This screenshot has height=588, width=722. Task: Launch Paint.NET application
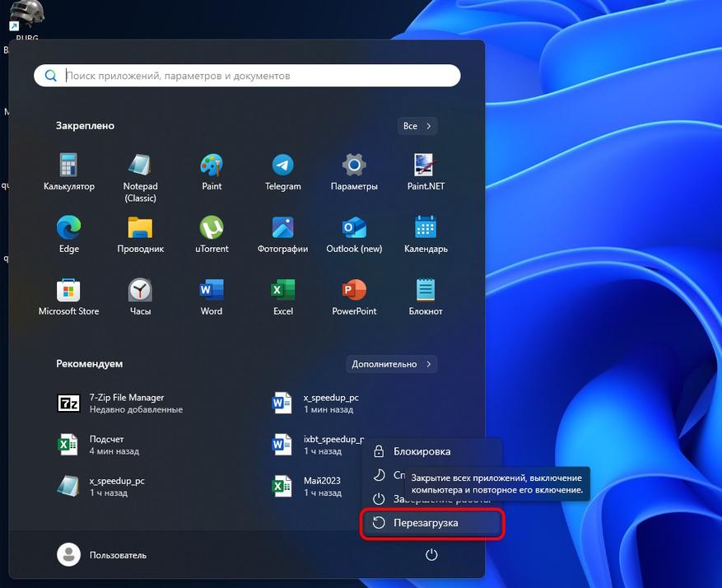click(426, 173)
